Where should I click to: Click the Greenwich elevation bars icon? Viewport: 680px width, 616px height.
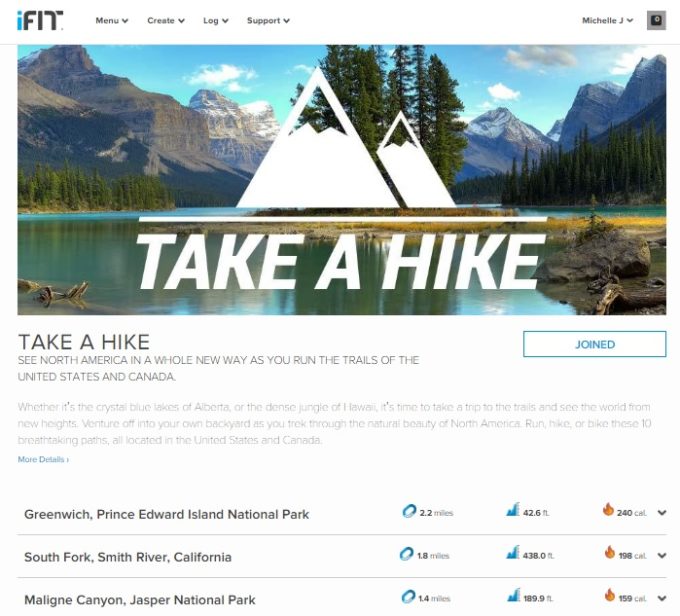513,509
